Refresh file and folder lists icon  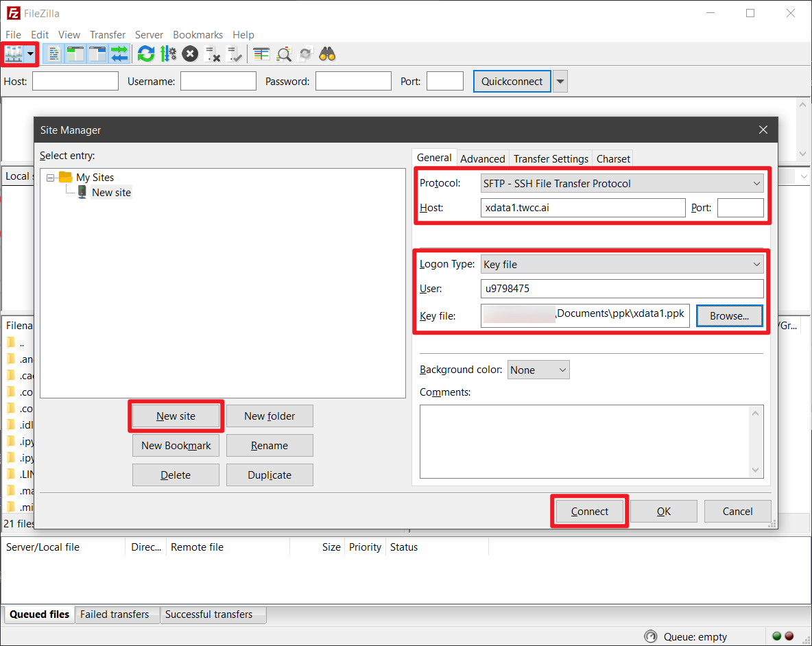click(x=146, y=53)
